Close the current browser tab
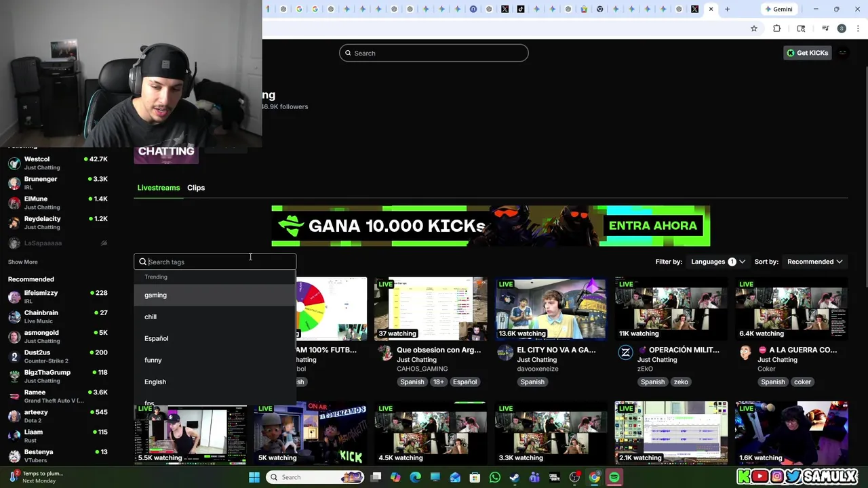Viewport: 868px width, 488px height. [x=711, y=9]
